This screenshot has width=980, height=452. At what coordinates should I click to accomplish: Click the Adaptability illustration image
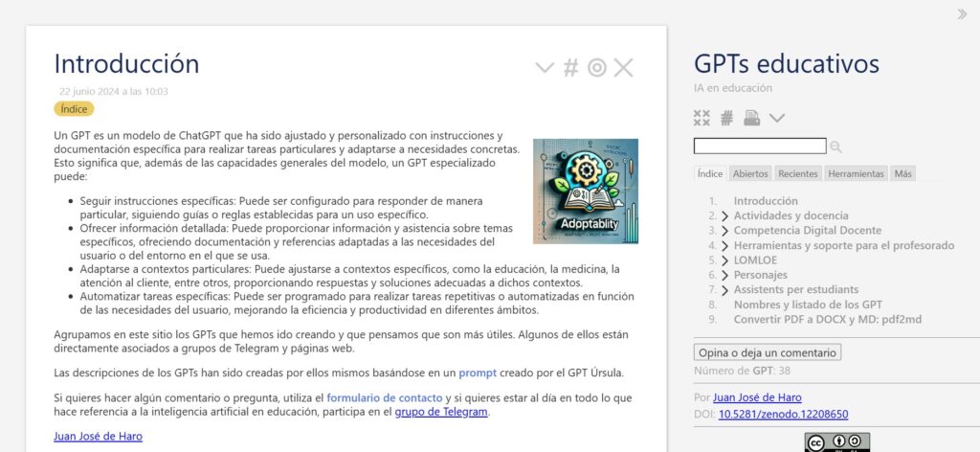[x=586, y=192]
